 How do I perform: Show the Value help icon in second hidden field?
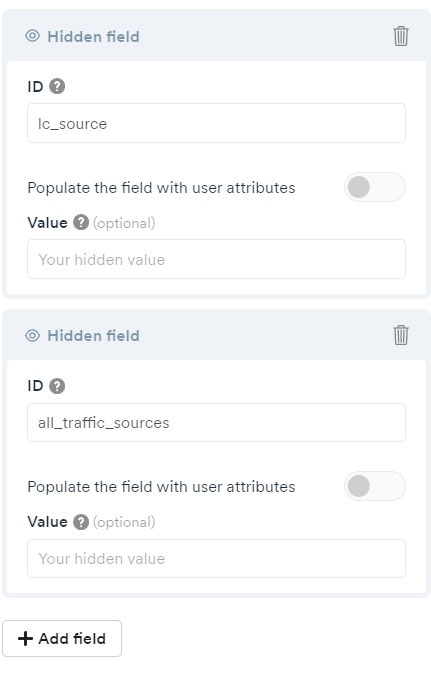click(81, 522)
